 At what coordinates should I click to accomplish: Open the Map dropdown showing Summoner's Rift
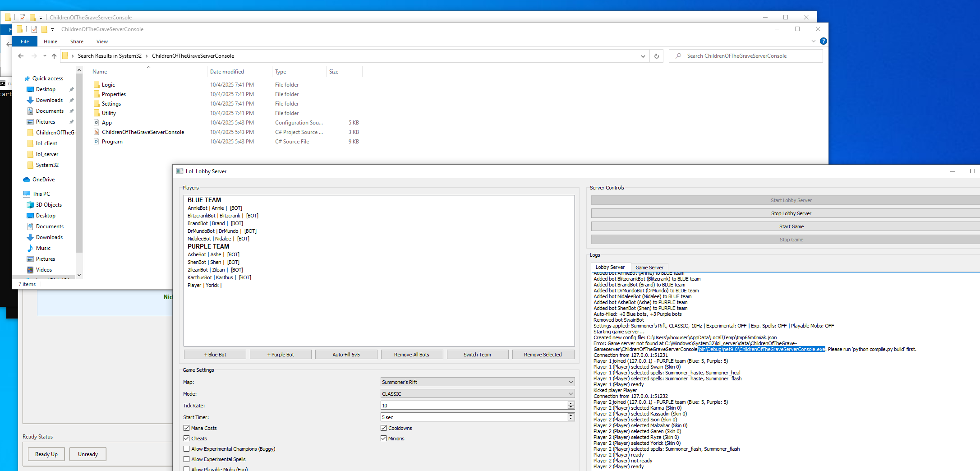477,382
